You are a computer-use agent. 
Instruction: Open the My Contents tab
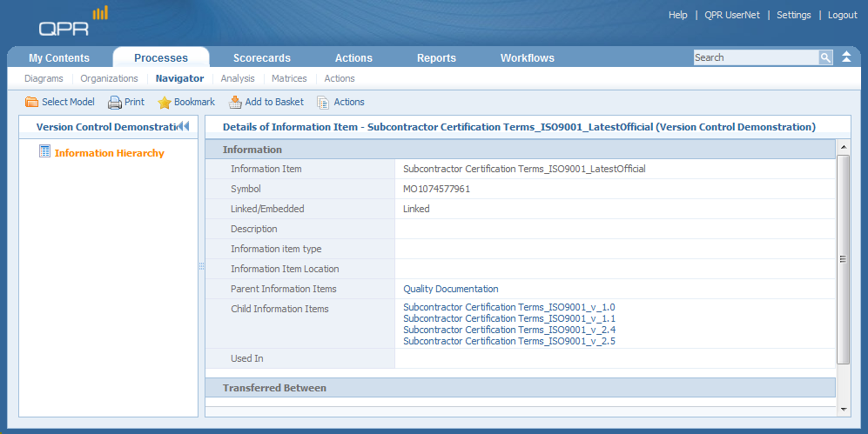coord(59,58)
